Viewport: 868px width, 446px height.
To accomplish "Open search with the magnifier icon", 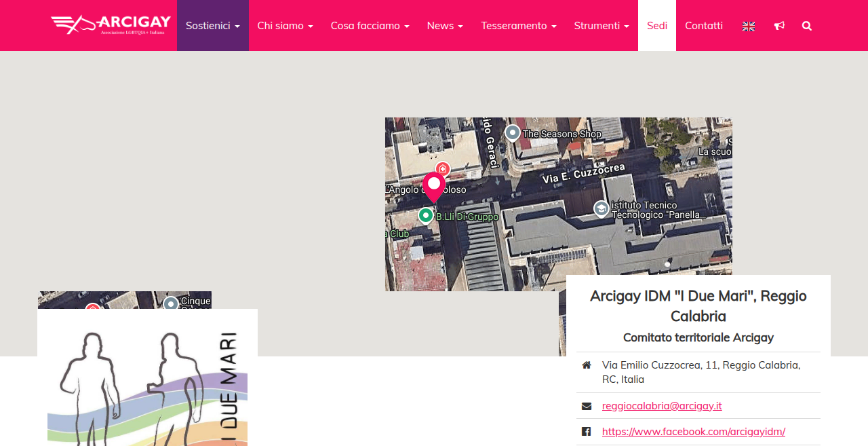I will pos(807,26).
